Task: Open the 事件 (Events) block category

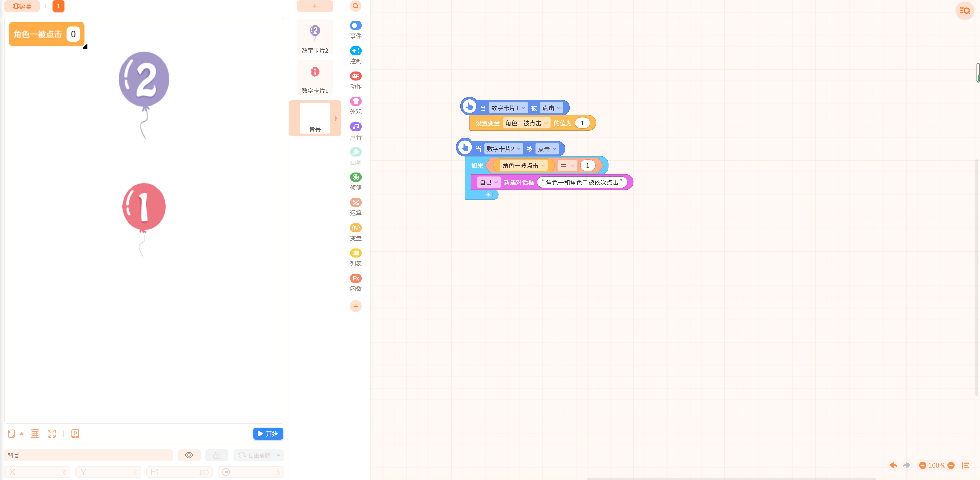Action: pos(355,30)
